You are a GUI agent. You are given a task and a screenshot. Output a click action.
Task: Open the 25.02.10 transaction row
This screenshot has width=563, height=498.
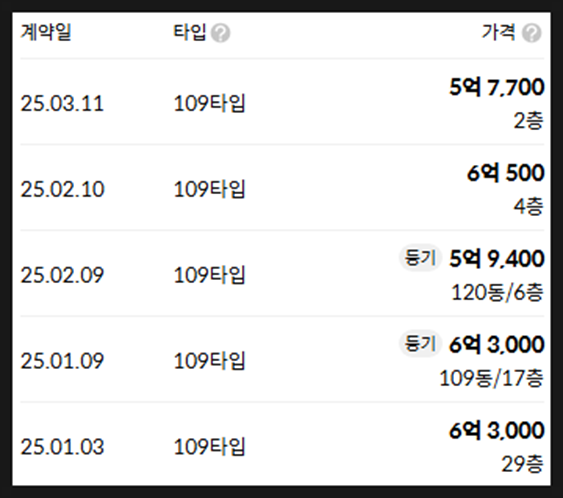282,188
